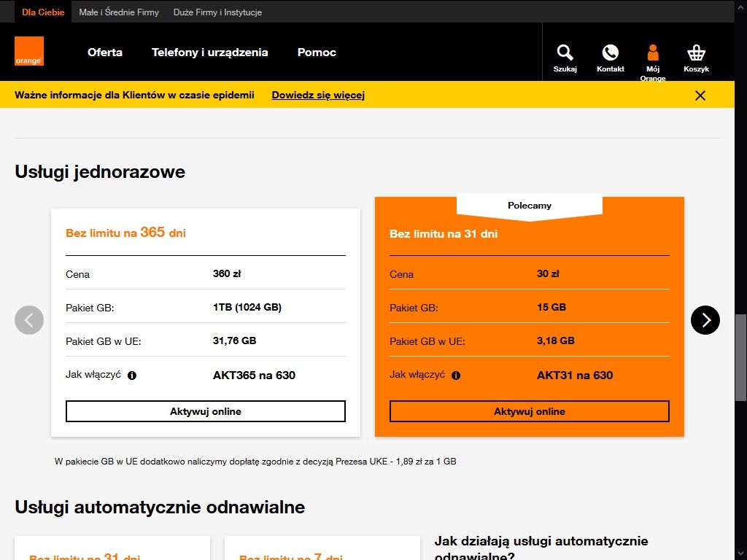Click the Kontakt phone icon

pos(610,55)
